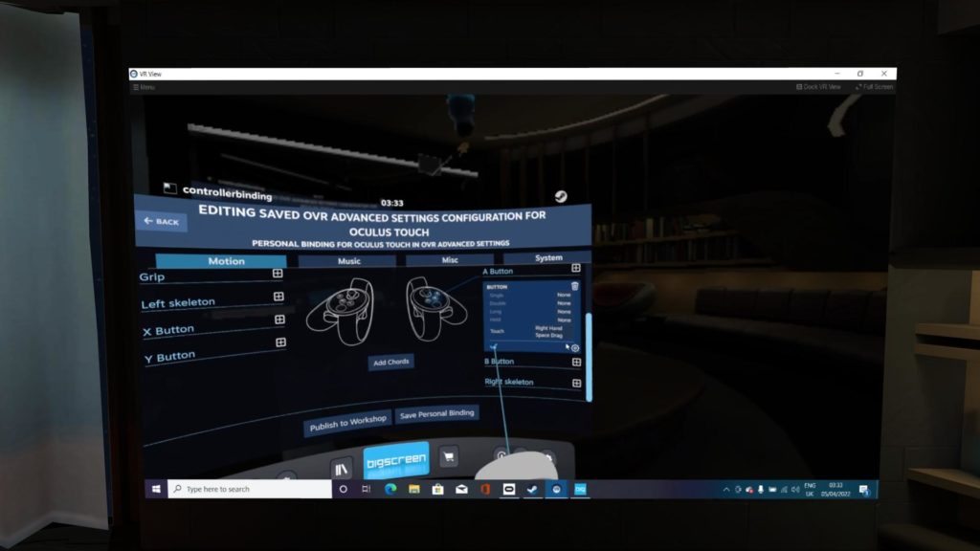Select the Misc tab
The width and height of the screenshot is (980, 551).
click(450, 259)
